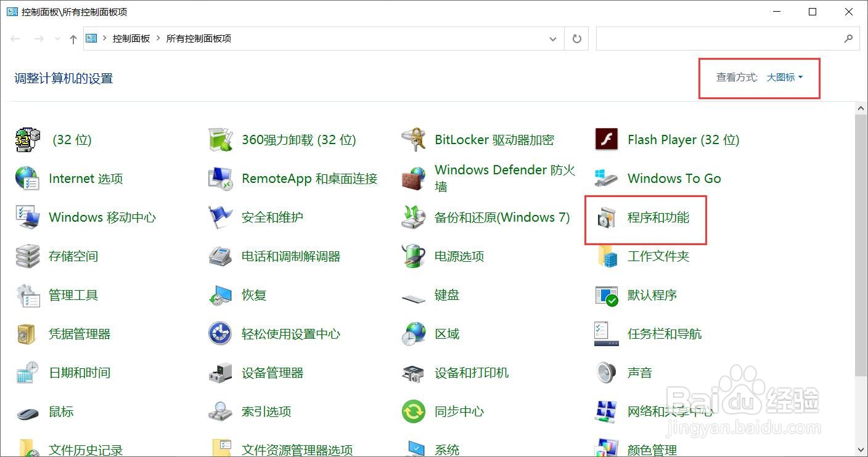868x457 pixels.
Task: Open 电话和调制解调器 icon
Action: click(220, 256)
